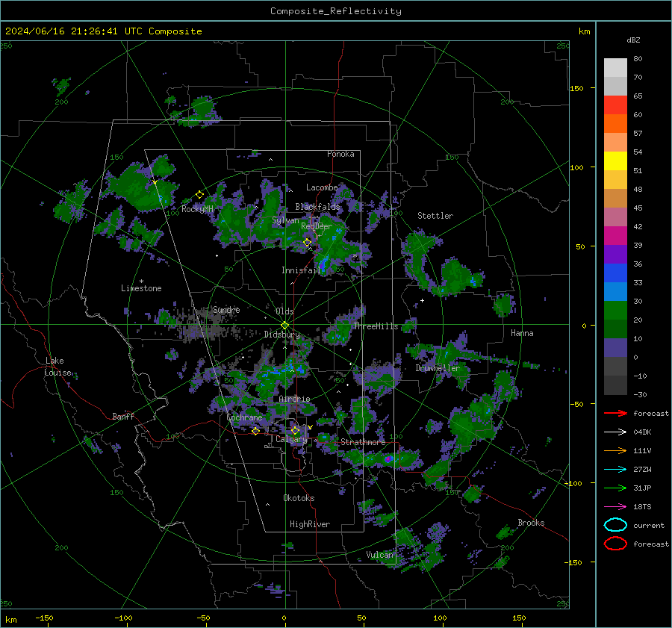Click the -30 value under the dBZ scale

click(641, 394)
